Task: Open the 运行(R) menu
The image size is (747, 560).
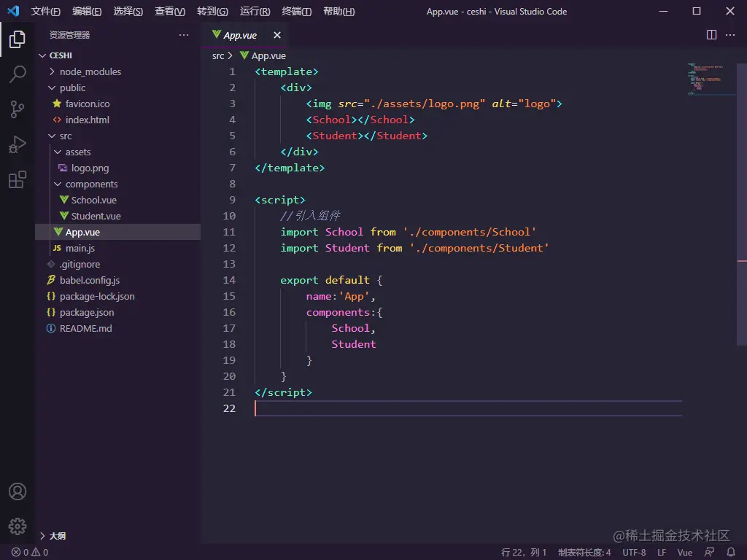Action: (x=255, y=12)
